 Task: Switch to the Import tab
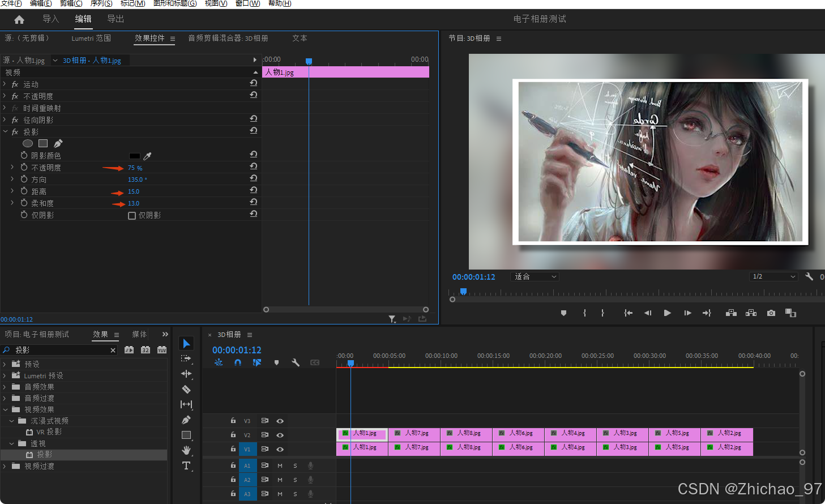click(x=50, y=19)
